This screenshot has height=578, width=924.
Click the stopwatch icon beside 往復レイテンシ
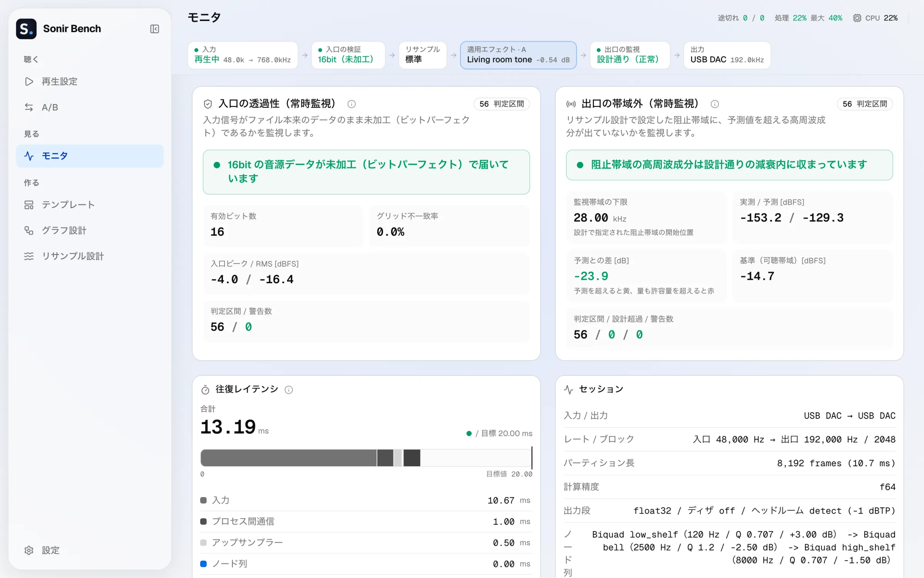[x=205, y=390]
